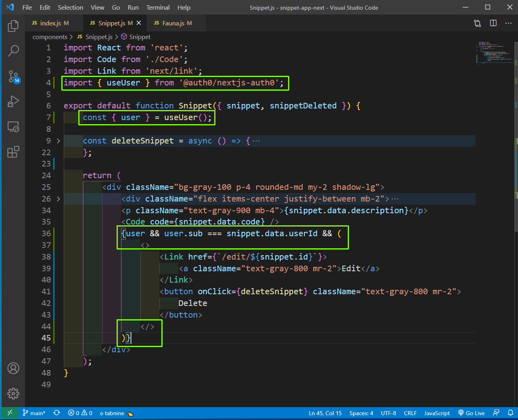Click folded code ellipsis on line 9
518x420 pixels.
[256, 141]
